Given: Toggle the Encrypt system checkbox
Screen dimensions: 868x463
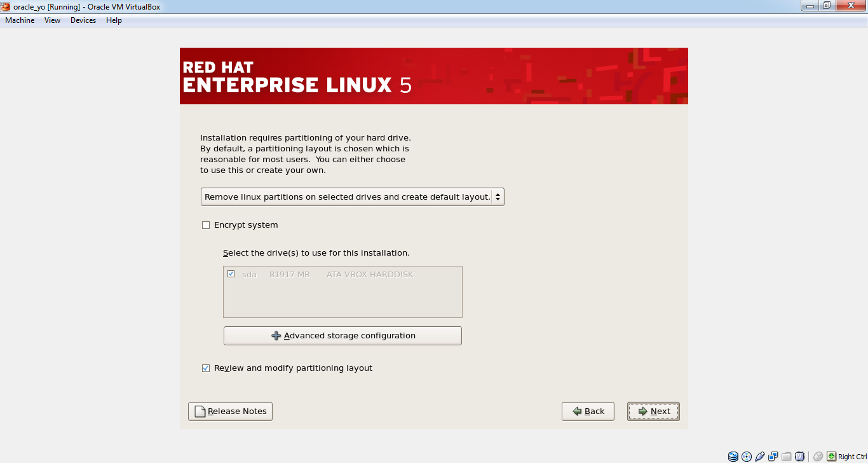Looking at the screenshot, I should [206, 225].
